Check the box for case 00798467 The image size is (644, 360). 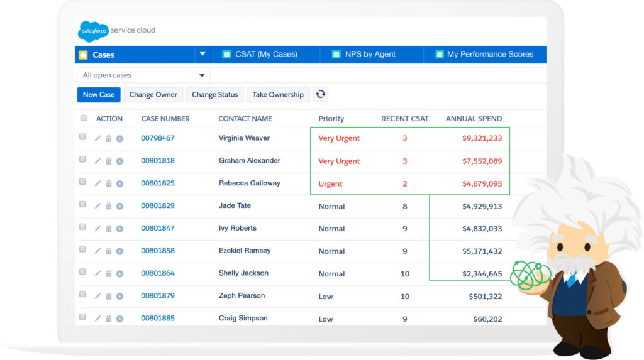point(82,137)
